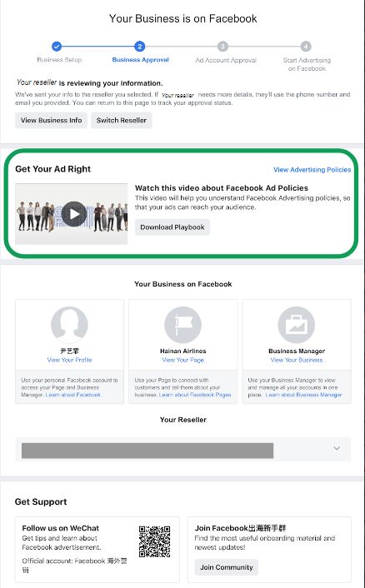365x588 pixels.
Task: Follow the Learn about Facebook link
Action: [x=73, y=395]
